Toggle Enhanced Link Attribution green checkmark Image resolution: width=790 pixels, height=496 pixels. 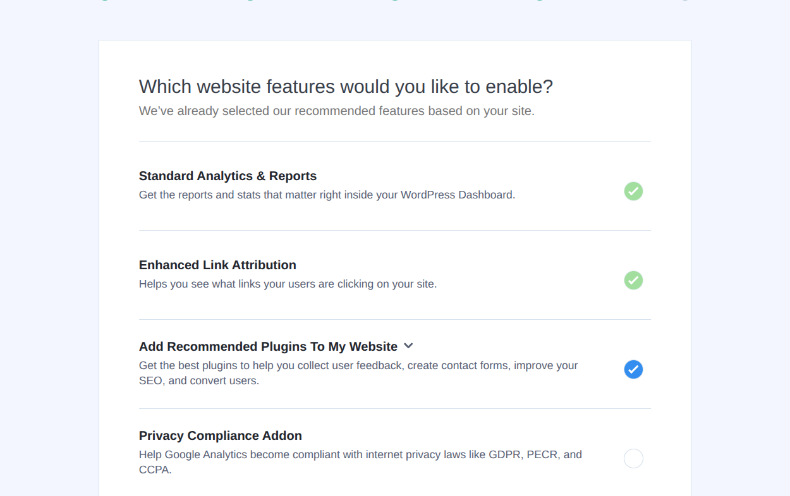633,280
